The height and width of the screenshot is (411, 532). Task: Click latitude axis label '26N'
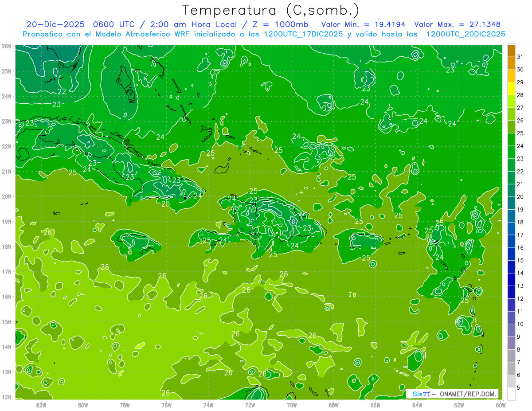(x=6, y=46)
